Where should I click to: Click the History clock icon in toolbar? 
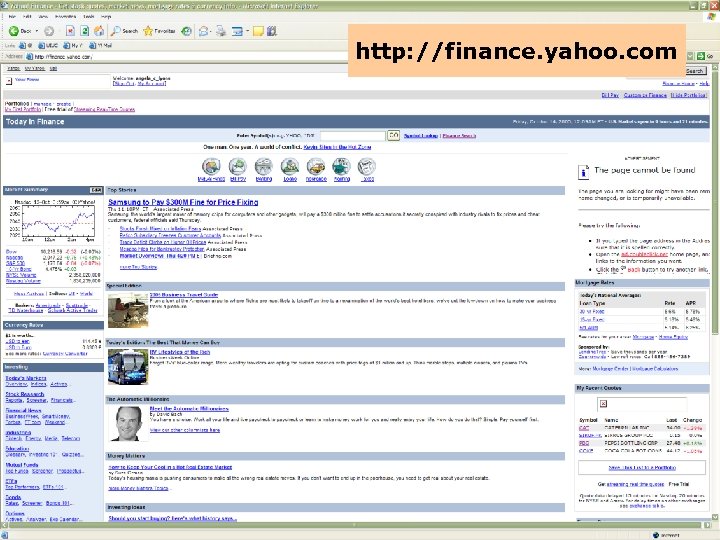(186, 31)
